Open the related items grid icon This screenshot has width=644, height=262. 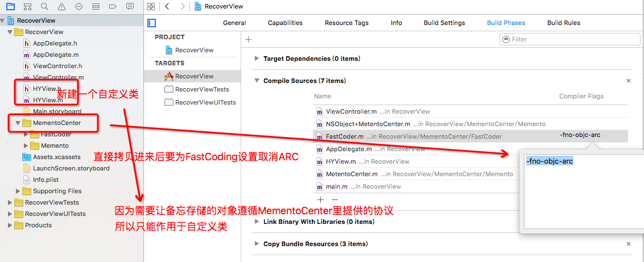[151, 6]
